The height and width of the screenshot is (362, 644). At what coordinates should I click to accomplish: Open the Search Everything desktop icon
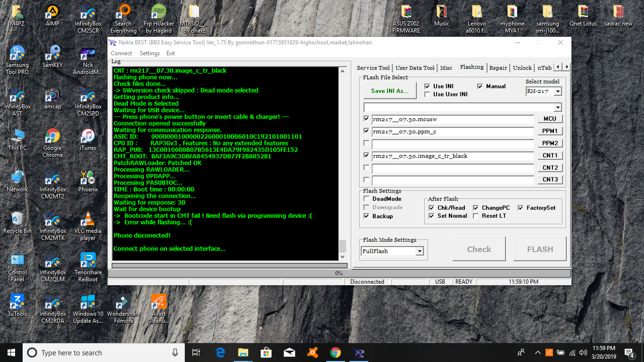123,19
